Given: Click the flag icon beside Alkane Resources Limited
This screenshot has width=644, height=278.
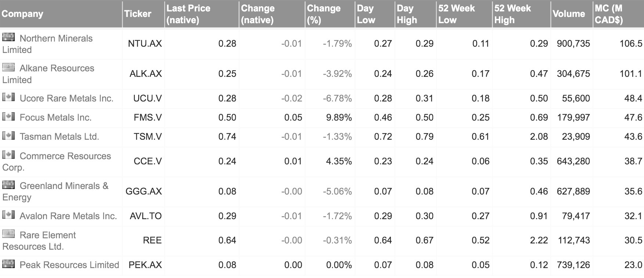Looking at the screenshot, I should click(x=8, y=67).
